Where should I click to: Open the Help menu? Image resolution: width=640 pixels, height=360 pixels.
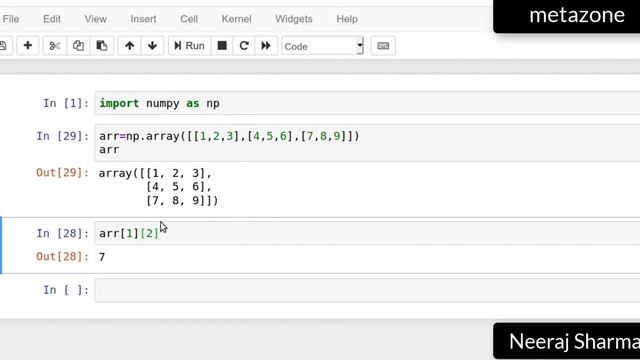(x=347, y=19)
